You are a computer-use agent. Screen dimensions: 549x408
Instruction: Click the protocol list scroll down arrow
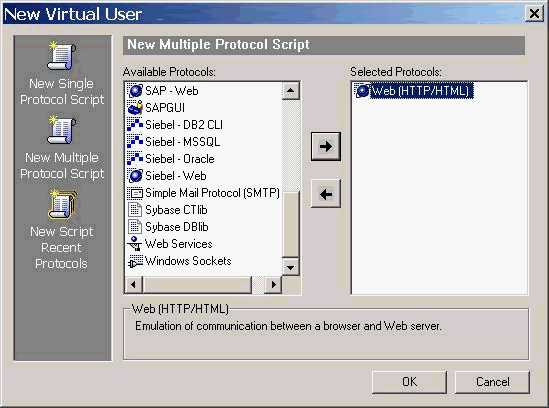(x=290, y=267)
